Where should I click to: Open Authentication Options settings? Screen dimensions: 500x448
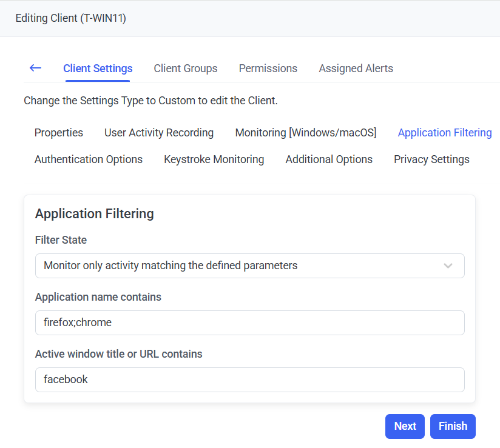pyautogui.click(x=89, y=159)
